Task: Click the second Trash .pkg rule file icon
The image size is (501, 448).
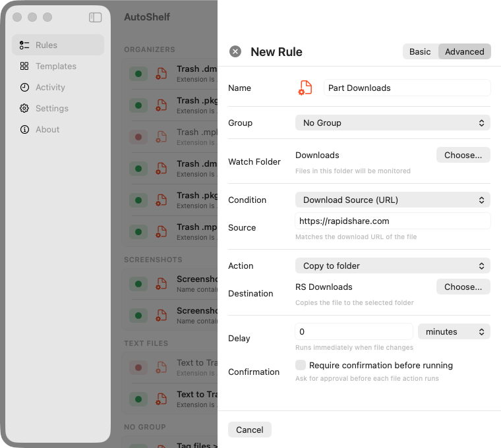Action: pos(162,200)
